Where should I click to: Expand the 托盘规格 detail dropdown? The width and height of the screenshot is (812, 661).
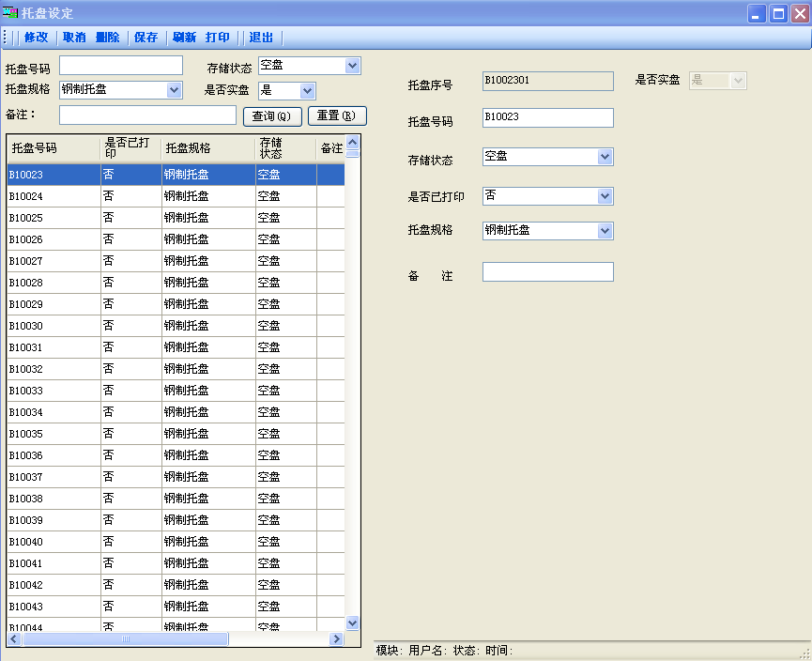point(605,231)
